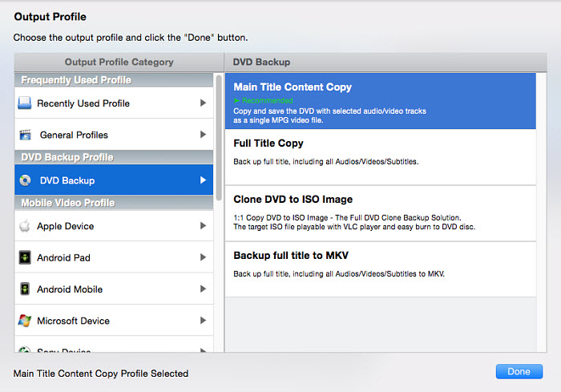The width and height of the screenshot is (561, 392).
Task: Expand the Apple Device category arrow
Action: point(203,226)
